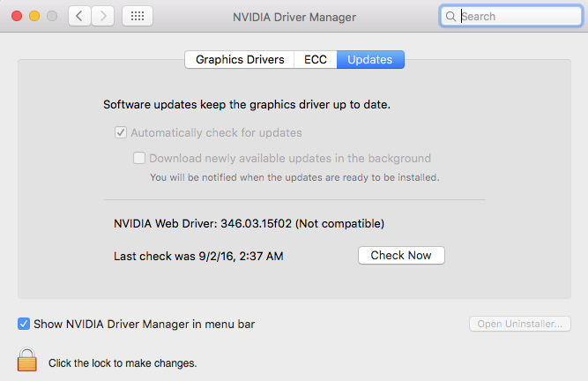Enable Download newly available updates in background

(x=139, y=158)
